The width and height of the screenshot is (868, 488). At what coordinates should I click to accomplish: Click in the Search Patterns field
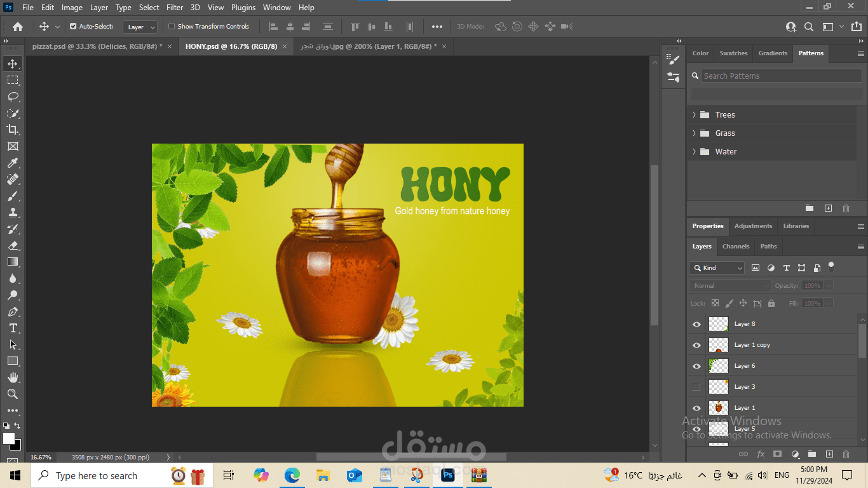click(782, 76)
